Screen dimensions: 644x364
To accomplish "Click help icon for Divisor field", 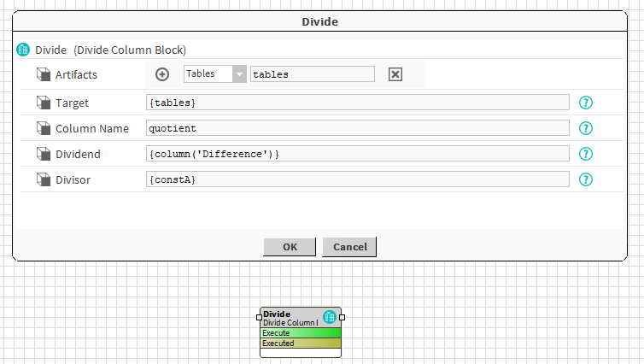I will click(x=586, y=179).
